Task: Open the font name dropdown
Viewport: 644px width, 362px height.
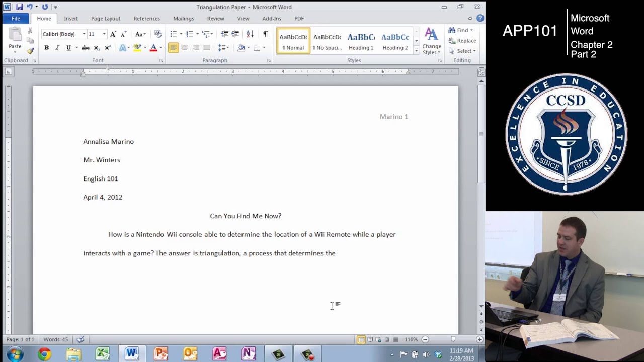Action: (84, 34)
